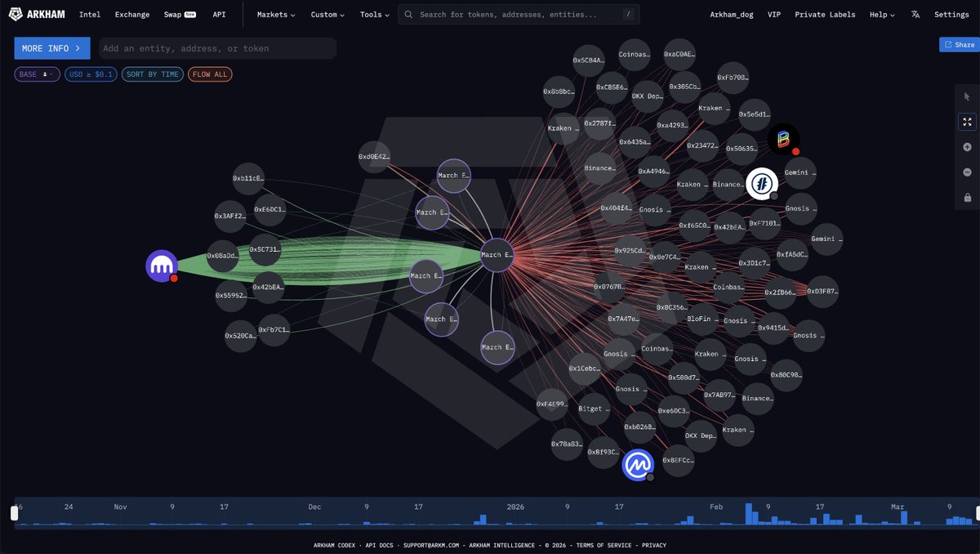The height and width of the screenshot is (554, 980).
Task: Open the Exchange page
Action: (132, 15)
